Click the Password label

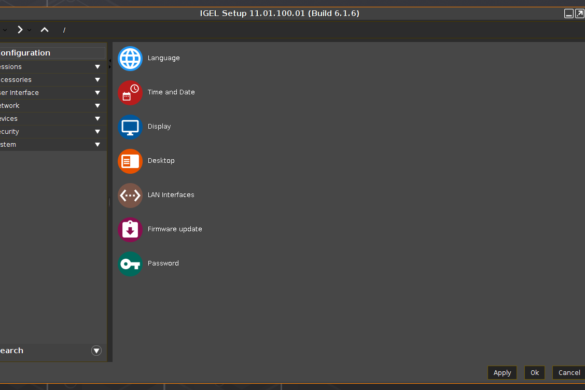[163, 263]
